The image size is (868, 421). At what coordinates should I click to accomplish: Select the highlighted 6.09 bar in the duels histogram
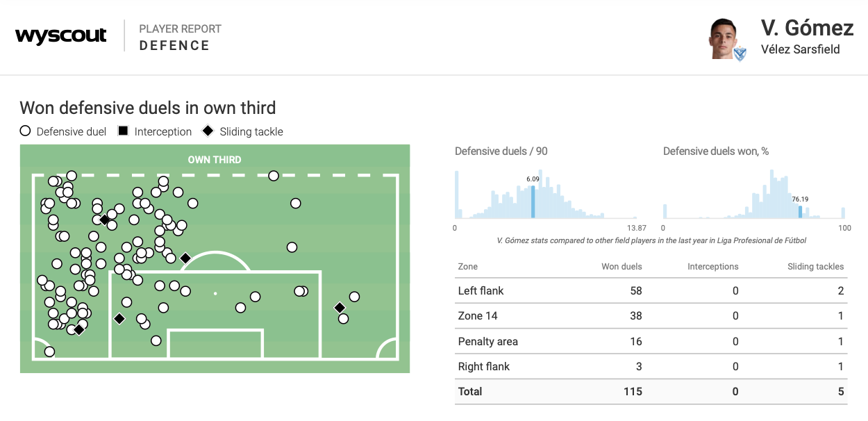(533, 202)
